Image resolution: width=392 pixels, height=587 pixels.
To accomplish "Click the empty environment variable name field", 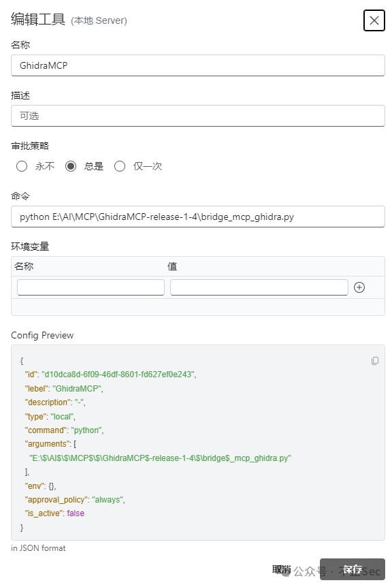I will point(91,287).
